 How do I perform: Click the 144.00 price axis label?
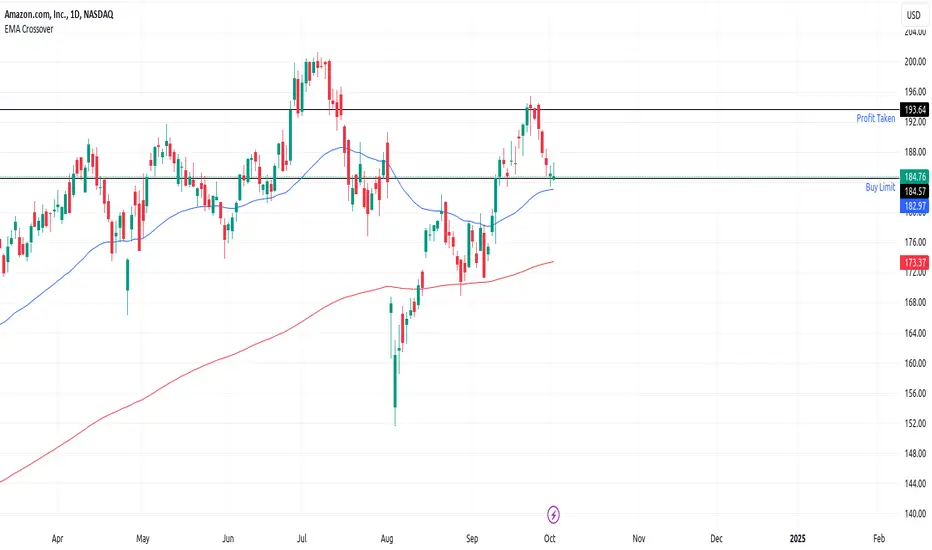point(915,483)
